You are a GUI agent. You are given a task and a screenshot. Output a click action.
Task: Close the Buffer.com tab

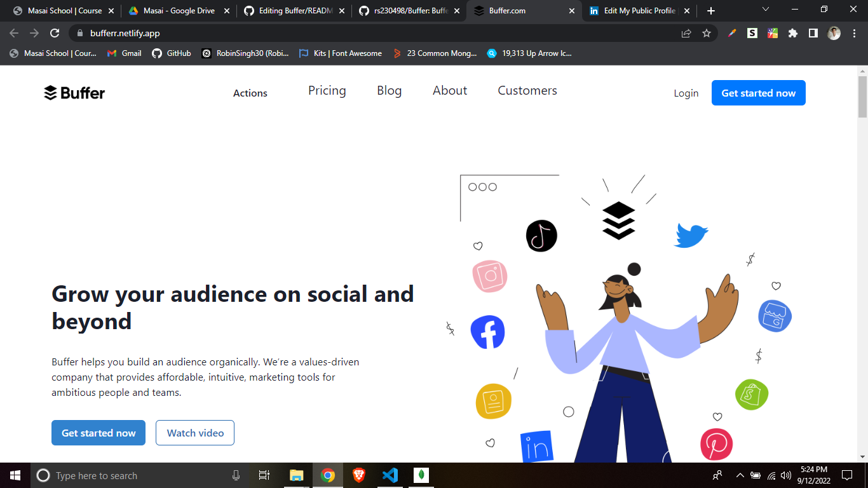coord(572,11)
